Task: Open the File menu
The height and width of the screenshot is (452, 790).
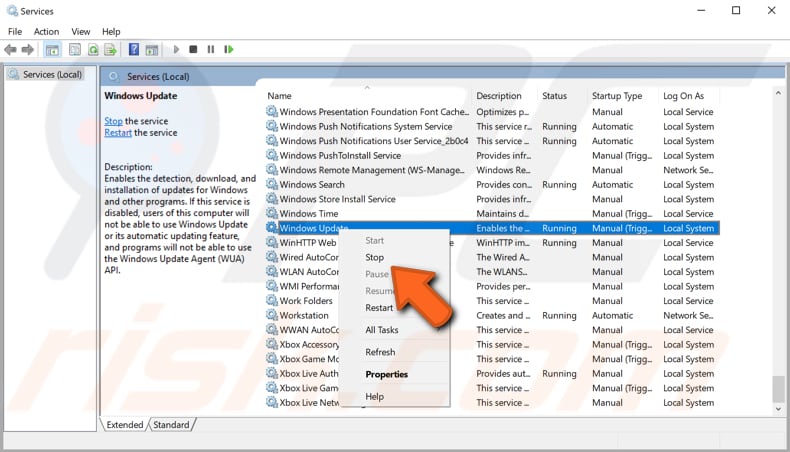Action: click(15, 32)
